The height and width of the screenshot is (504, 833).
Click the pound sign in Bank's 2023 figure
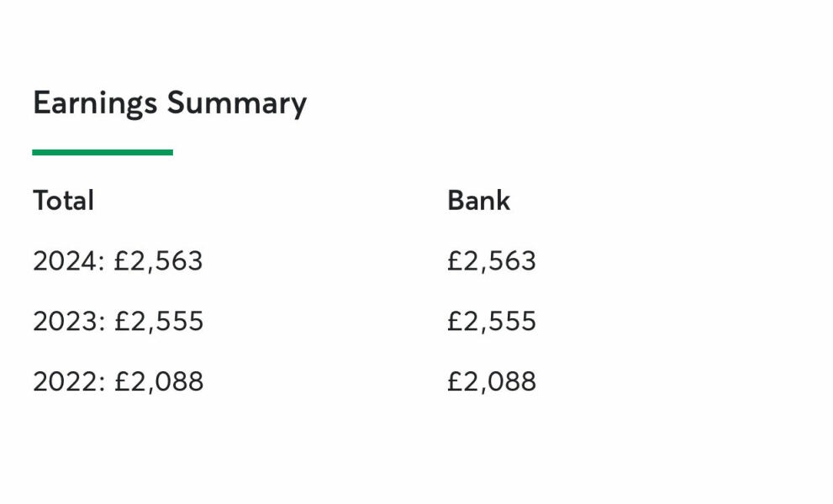point(455,322)
